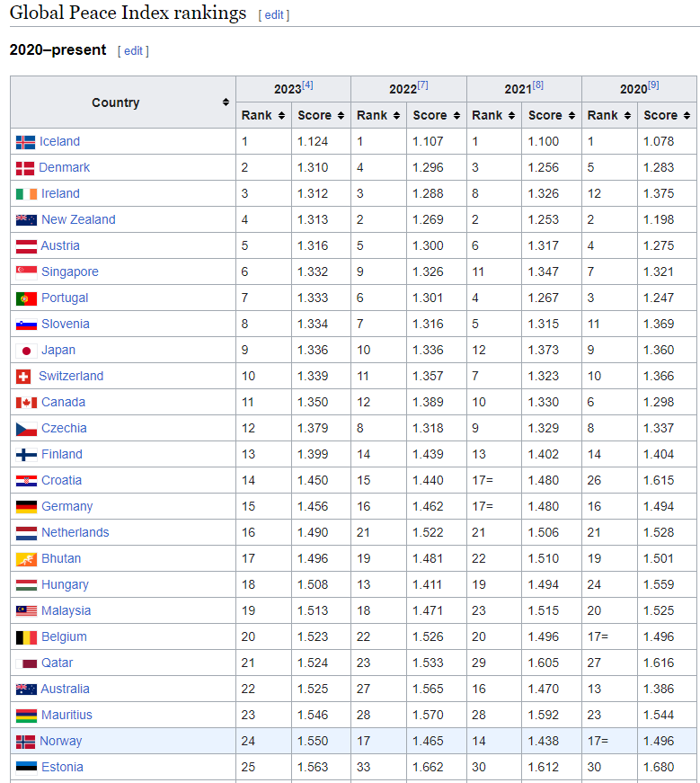Open citation 9 next to 2020
The width and height of the screenshot is (700, 783).
(x=653, y=85)
